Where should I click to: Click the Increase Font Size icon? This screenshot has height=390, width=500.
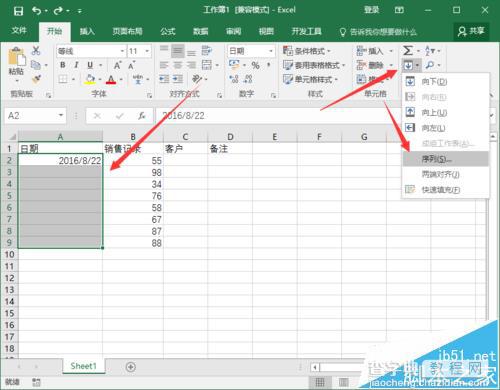coord(117,65)
